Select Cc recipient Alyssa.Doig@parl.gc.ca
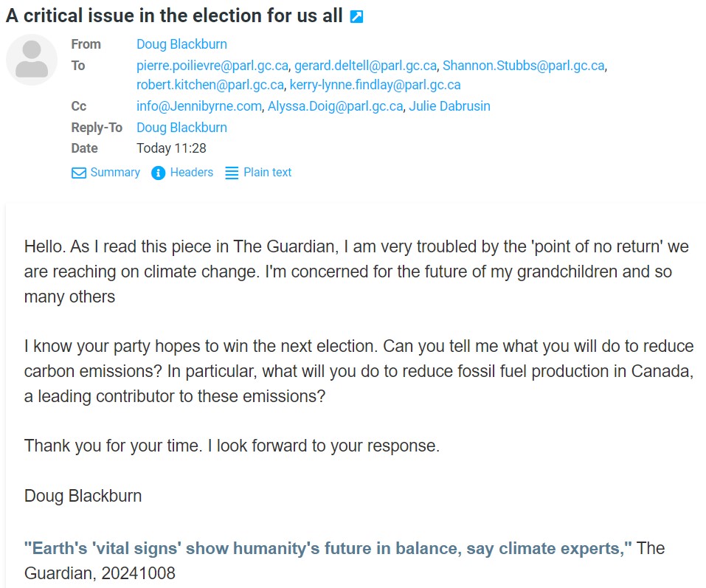The width and height of the screenshot is (706, 588). (x=335, y=106)
